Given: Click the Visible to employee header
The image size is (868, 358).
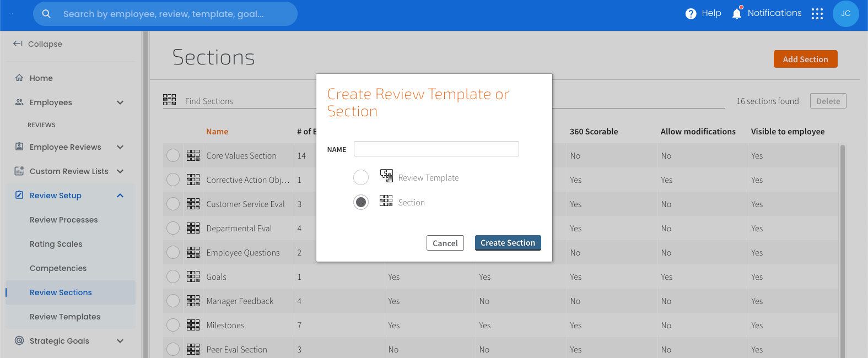Looking at the screenshot, I should [x=788, y=132].
